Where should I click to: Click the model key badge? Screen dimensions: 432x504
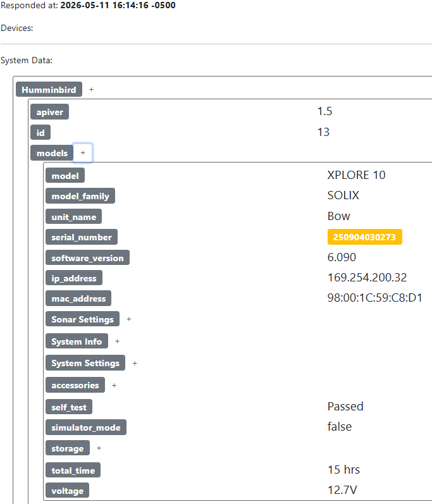[65, 176]
